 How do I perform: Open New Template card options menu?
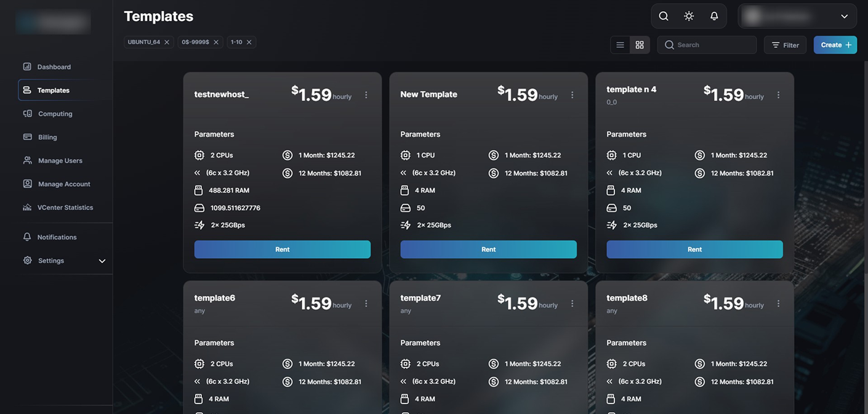pyautogui.click(x=573, y=95)
